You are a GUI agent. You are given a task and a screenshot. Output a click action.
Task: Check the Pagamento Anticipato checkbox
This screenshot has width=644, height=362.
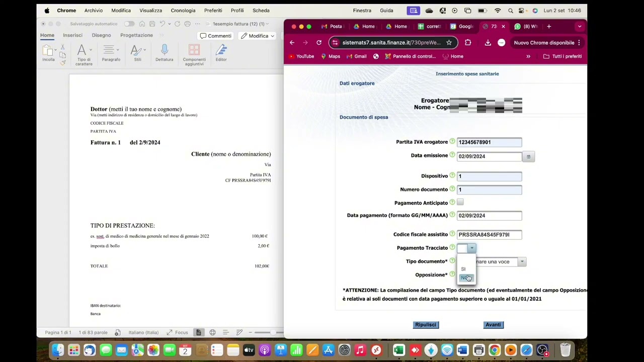pyautogui.click(x=460, y=202)
